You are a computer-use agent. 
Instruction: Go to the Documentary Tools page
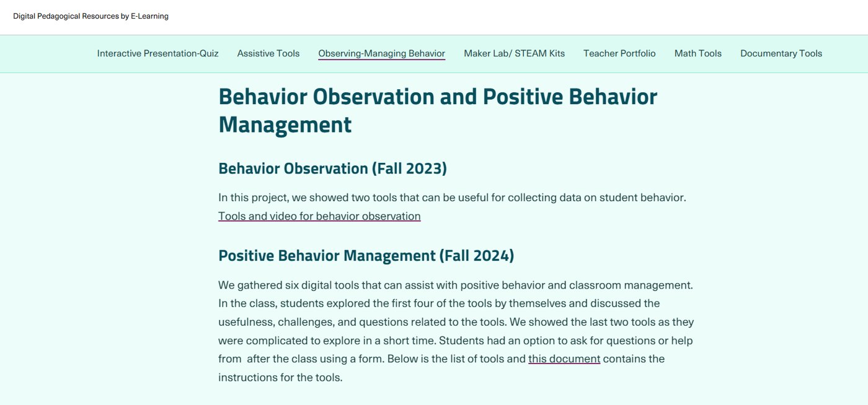[x=781, y=53]
